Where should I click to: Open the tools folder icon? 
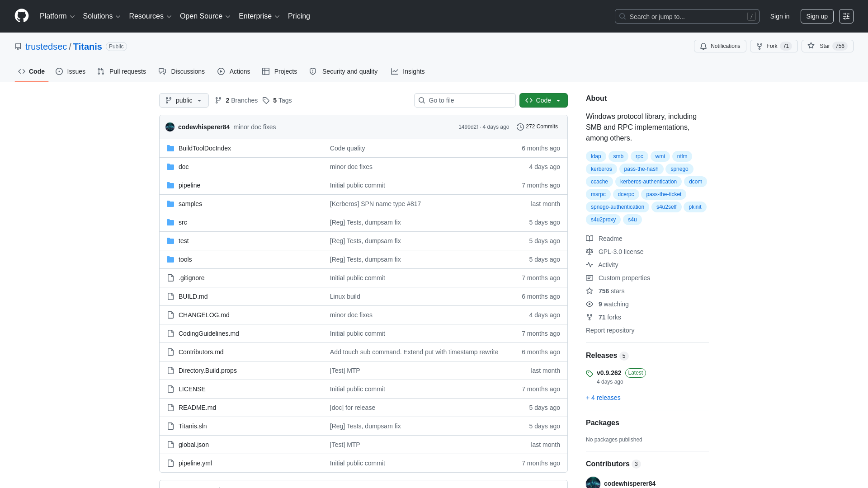tap(170, 259)
